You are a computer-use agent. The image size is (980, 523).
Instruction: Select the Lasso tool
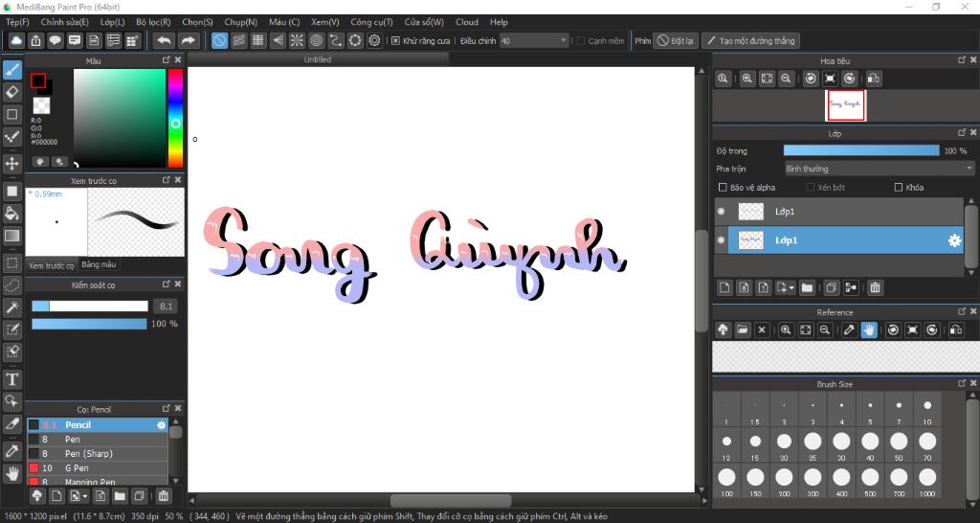tap(11, 285)
